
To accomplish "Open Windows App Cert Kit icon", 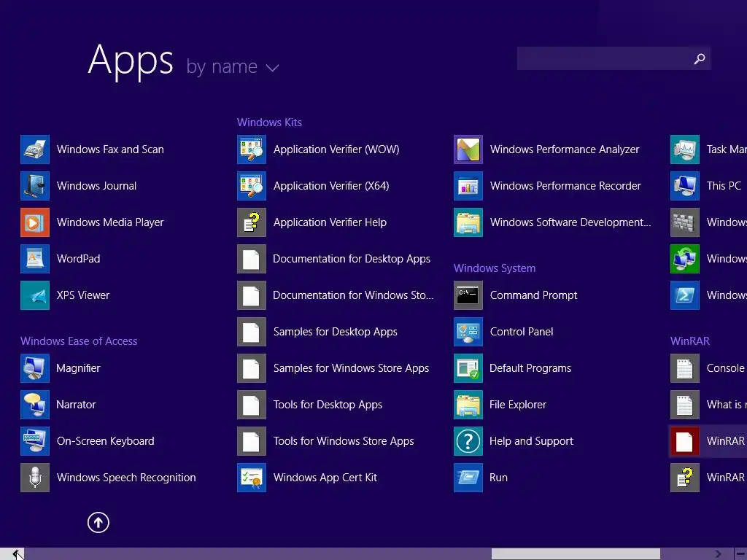I will click(252, 478).
